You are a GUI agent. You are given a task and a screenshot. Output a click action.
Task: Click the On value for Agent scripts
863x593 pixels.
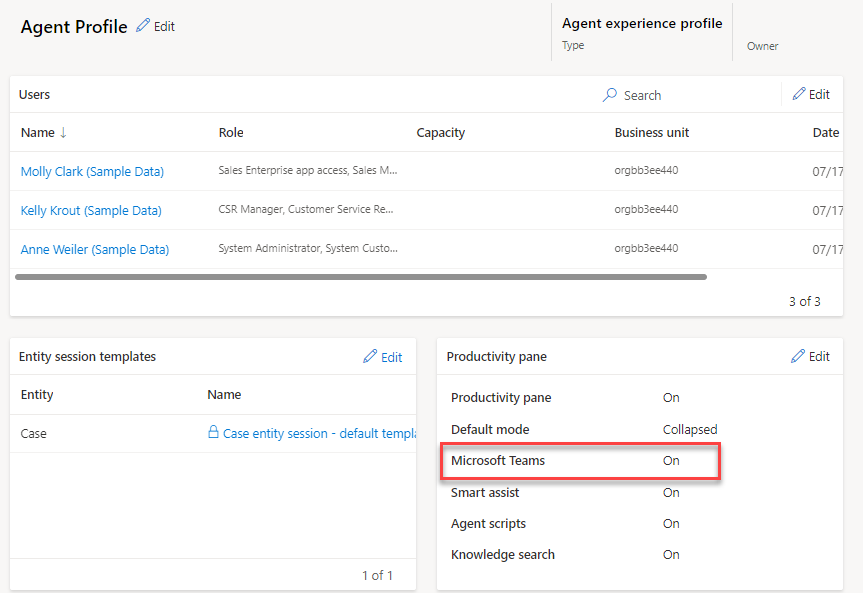(x=671, y=524)
